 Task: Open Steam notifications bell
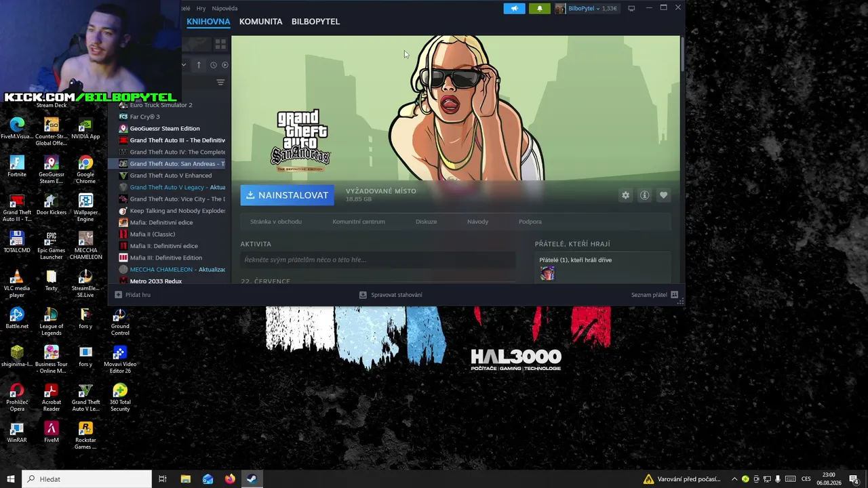[540, 8]
